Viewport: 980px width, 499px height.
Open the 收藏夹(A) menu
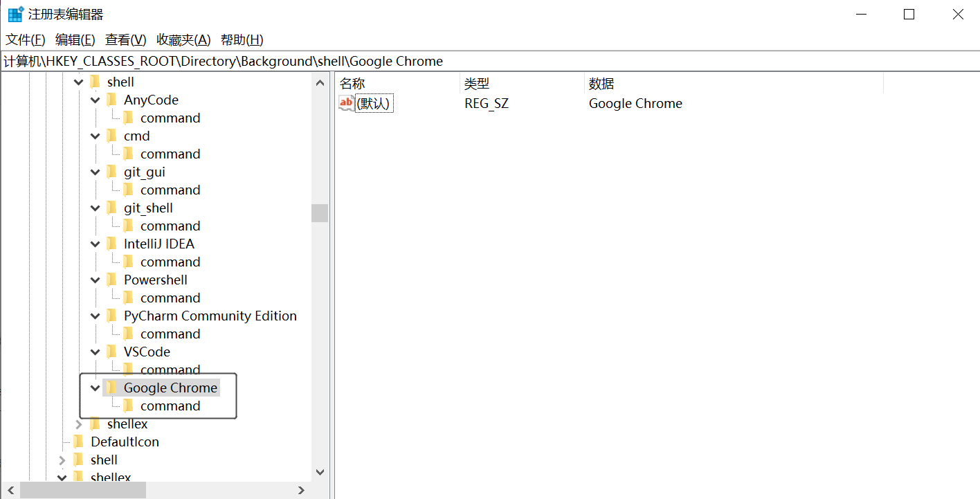(x=183, y=39)
